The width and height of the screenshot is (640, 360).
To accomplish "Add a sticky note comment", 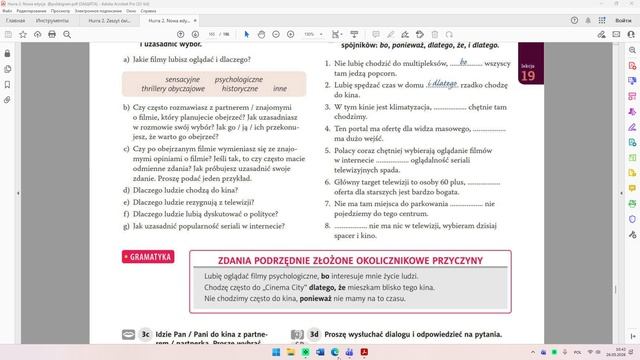I will 376,35.
